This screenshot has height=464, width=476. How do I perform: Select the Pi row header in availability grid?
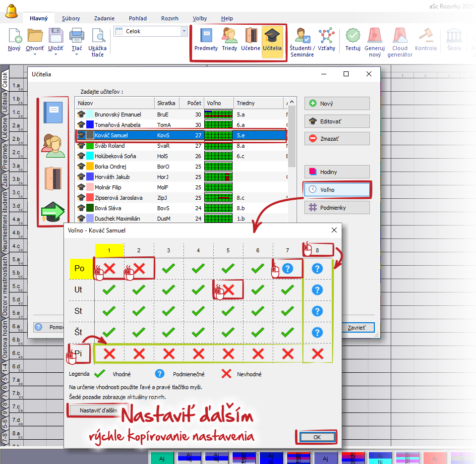click(x=78, y=353)
